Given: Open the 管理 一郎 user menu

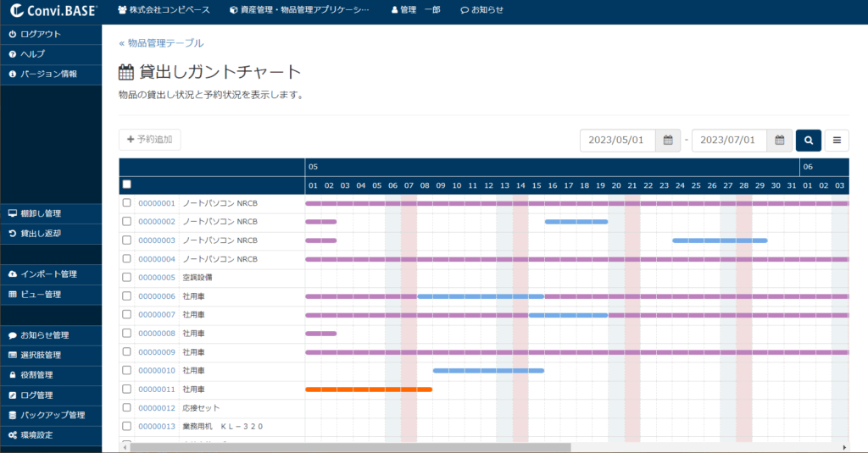Looking at the screenshot, I should pos(415,10).
